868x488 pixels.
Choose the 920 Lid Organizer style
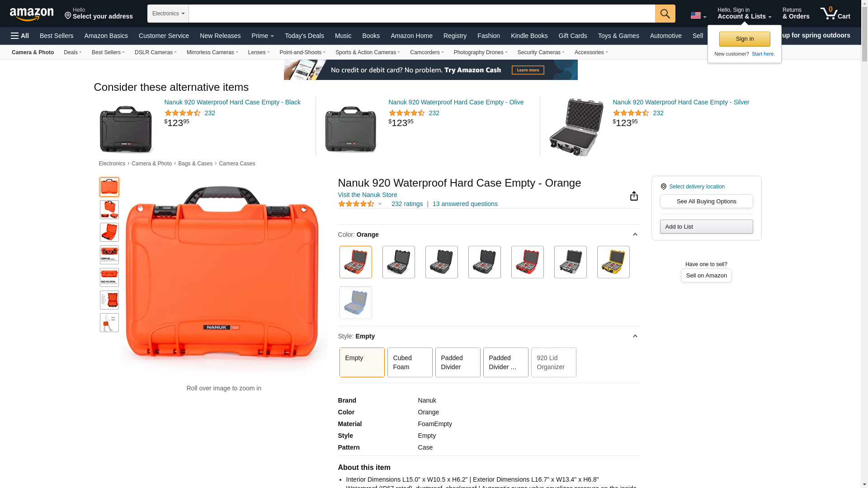pyautogui.click(x=553, y=362)
